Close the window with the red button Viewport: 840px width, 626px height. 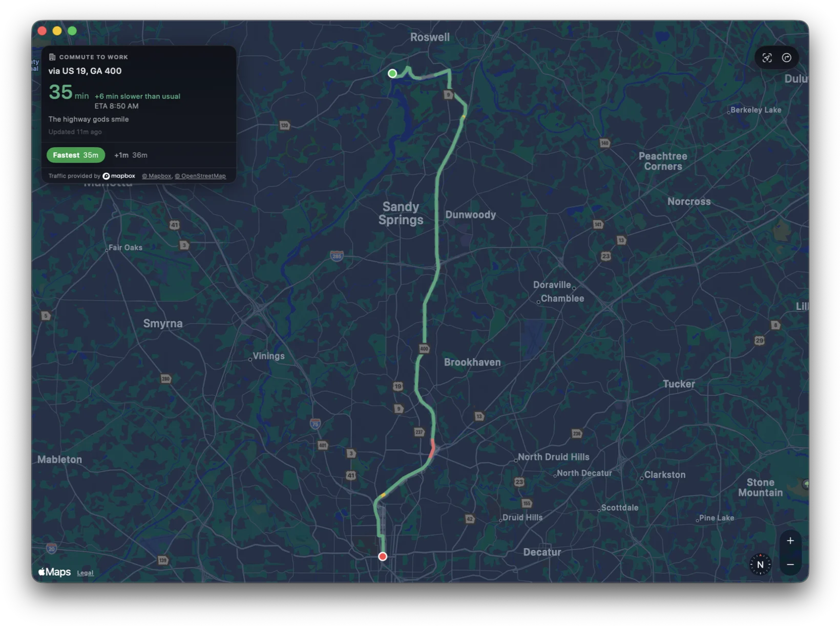tap(42, 31)
